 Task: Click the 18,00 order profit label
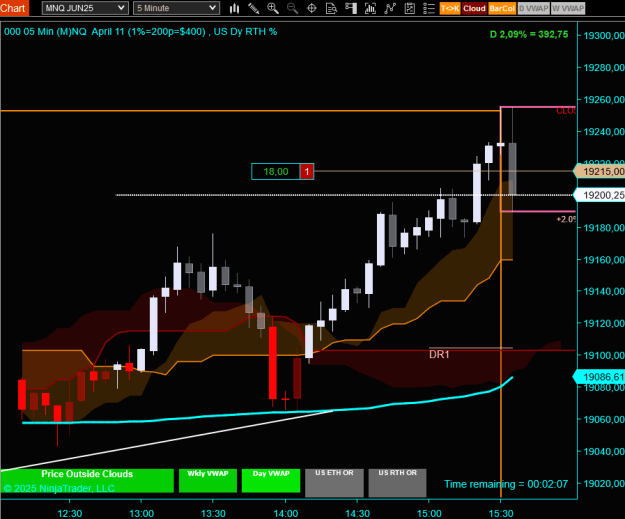(275, 171)
